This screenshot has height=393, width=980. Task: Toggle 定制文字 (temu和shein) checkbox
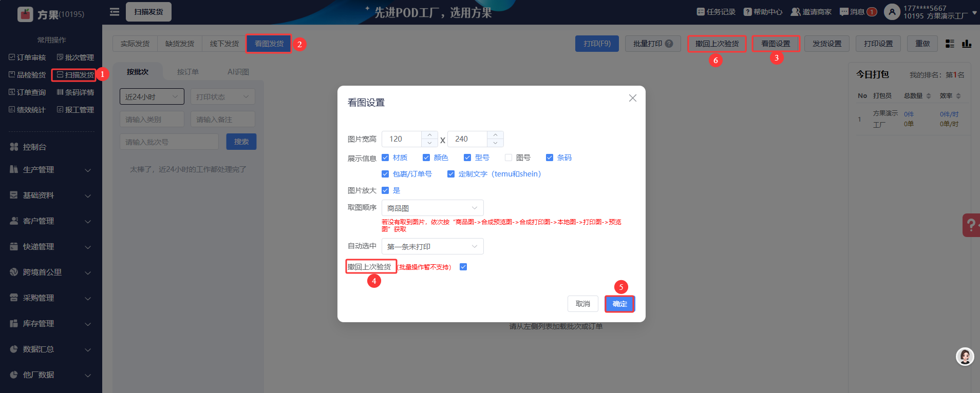(451, 174)
